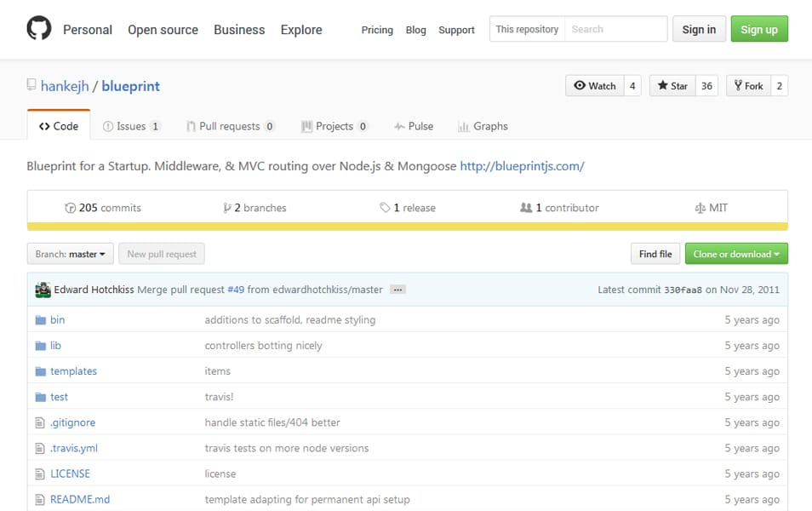Click the Sign in button
Image resolution: width=812 pixels, height=511 pixels.
click(x=699, y=29)
